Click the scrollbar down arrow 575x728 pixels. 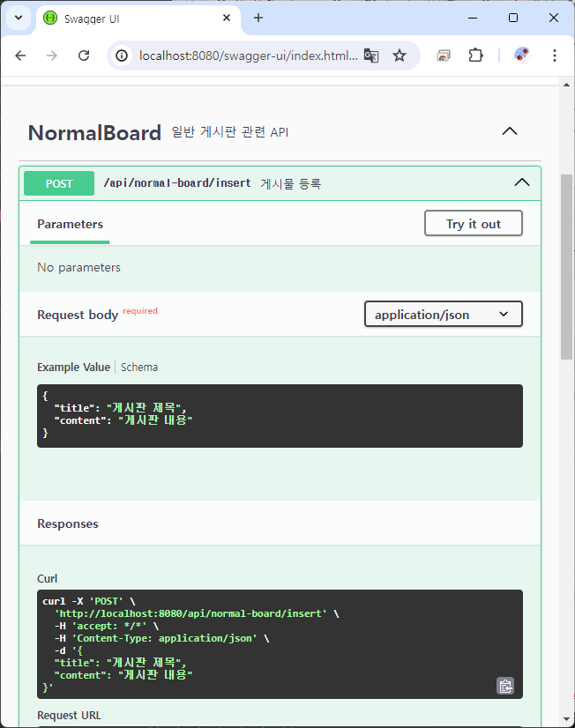click(x=566, y=719)
